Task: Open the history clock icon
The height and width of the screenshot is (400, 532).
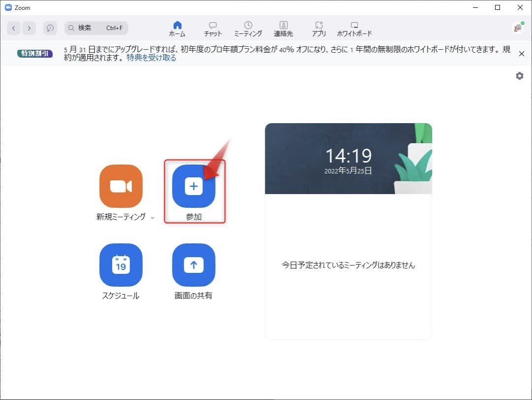Action: 50,28
